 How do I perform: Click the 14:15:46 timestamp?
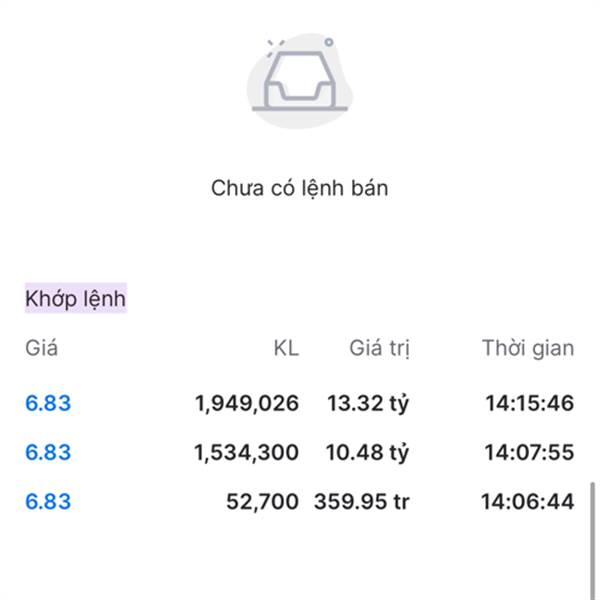coord(530,404)
